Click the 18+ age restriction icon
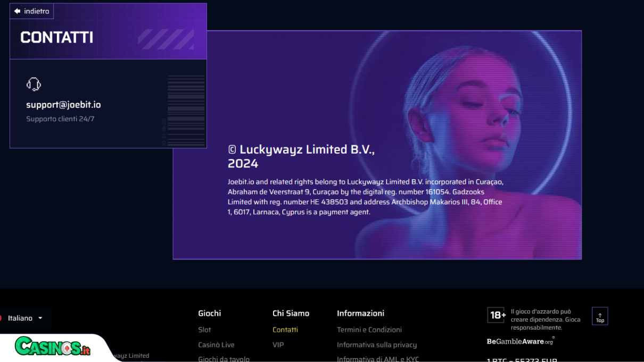 [x=497, y=315]
